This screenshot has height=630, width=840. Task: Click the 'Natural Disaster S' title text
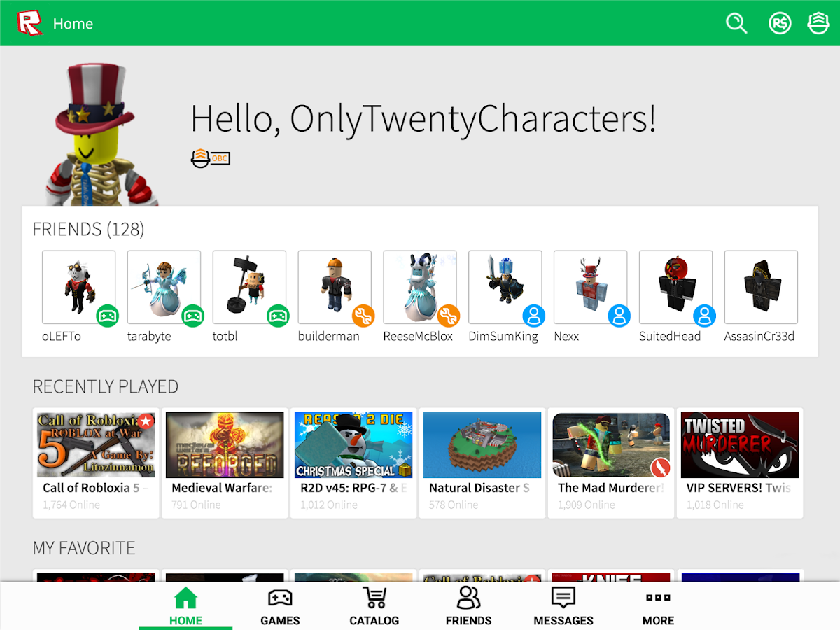click(479, 488)
